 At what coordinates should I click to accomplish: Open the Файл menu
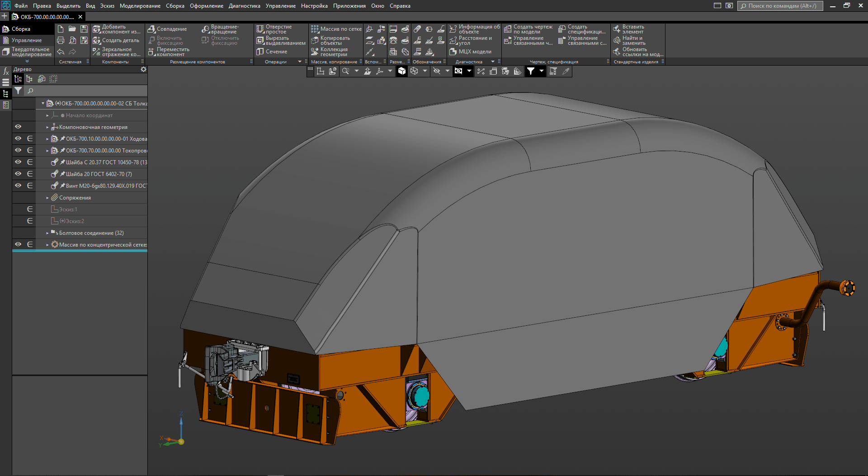coord(21,6)
